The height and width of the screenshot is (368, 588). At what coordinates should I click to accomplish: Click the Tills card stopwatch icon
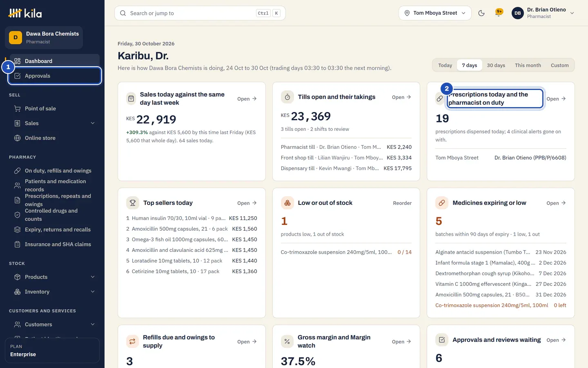(x=287, y=97)
